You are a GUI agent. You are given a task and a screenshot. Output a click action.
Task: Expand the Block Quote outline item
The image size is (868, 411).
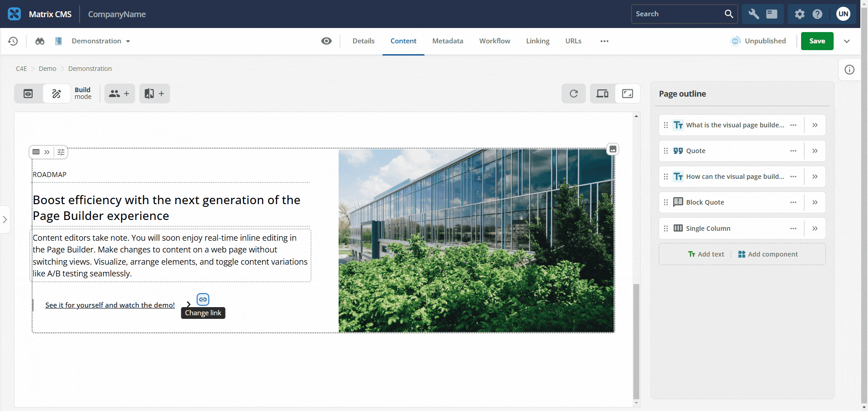(x=815, y=202)
